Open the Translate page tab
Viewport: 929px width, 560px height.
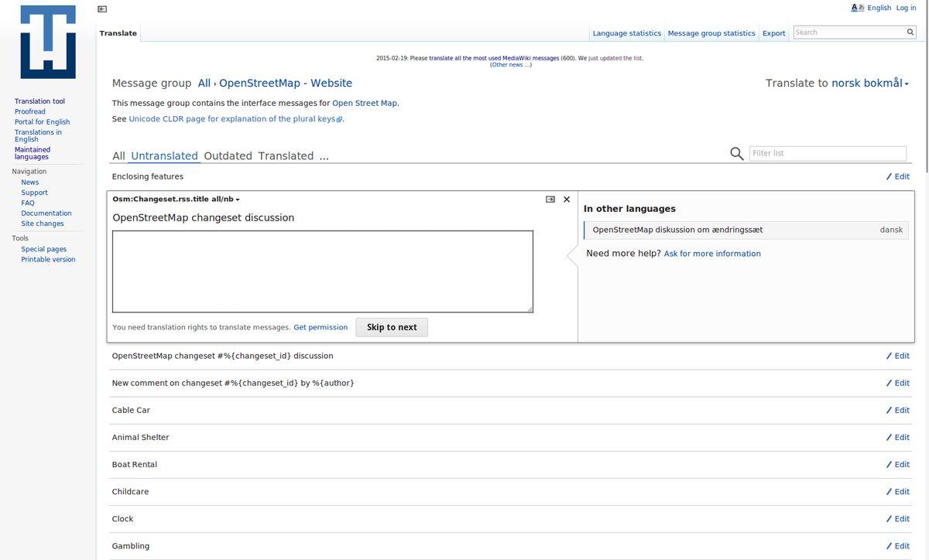tap(118, 33)
